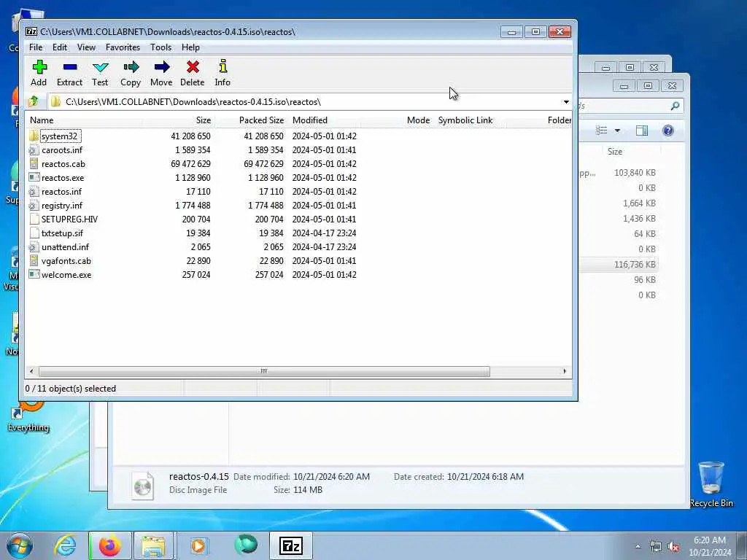Sort by the Name column header
The width and height of the screenshot is (747, 560).
(x=84, y=120)
